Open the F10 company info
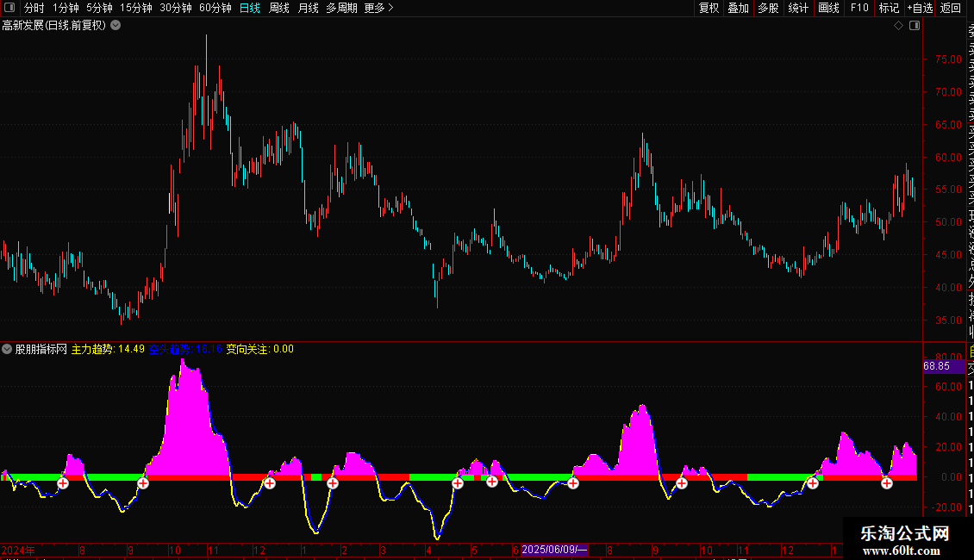The height and width of the screenshot is (560, 974). click(859, 8)
